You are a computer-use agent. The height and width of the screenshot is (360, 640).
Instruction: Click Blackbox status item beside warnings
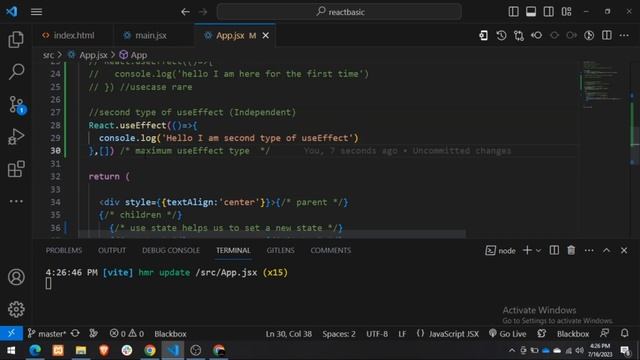pos(170,333)
